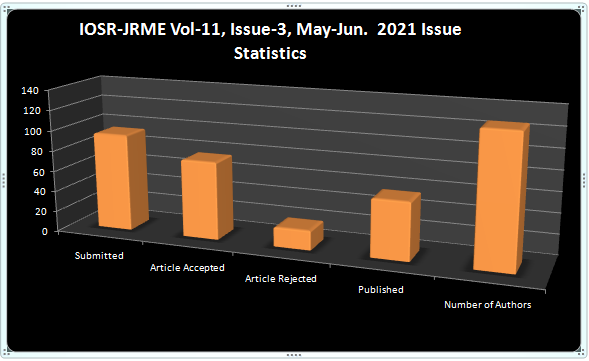589x361 pixels.
Task: Click the chart title text
Action: tap(270, 41)
